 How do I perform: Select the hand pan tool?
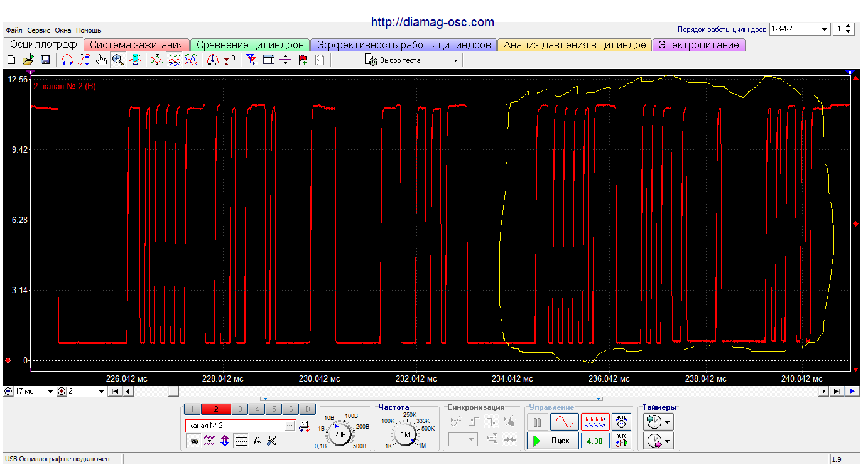click(101, 60)
